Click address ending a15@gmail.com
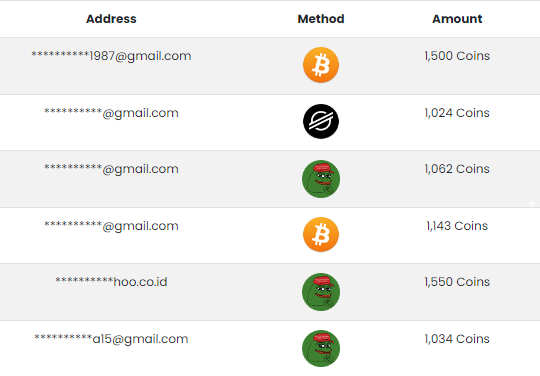The image size is (540, 376). [111, 339]
